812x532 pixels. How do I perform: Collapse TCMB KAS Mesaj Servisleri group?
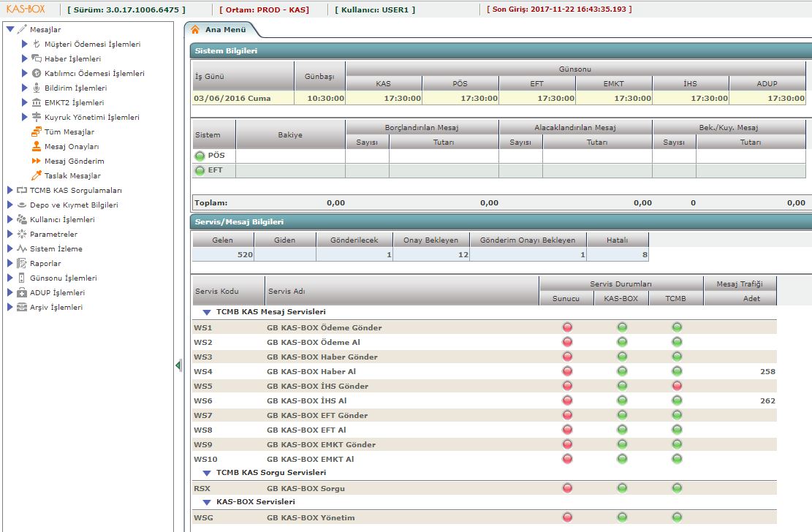207,312
